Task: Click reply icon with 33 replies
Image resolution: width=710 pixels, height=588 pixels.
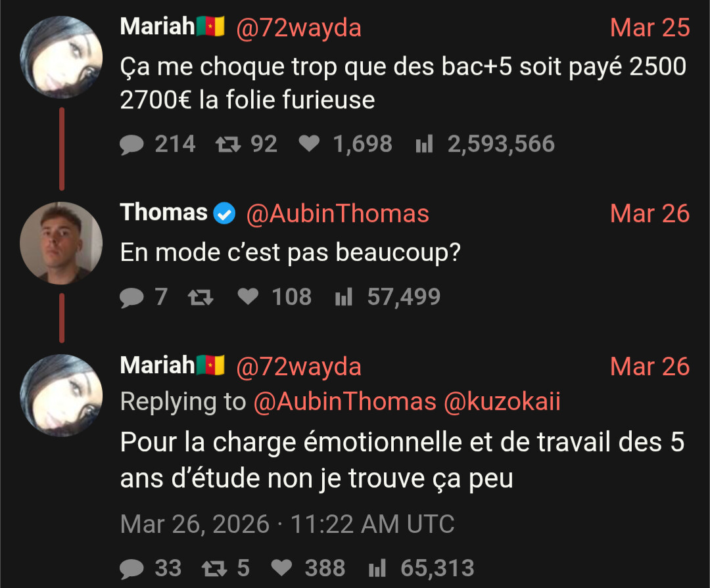Action: pos(131,568)
